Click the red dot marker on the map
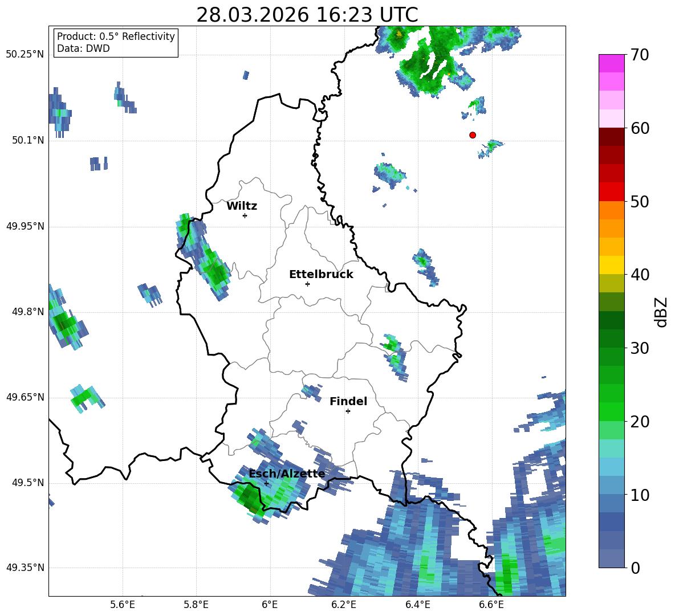Image resolution: width=675 pixels, height=616 pixels. [x=473, y=135]
